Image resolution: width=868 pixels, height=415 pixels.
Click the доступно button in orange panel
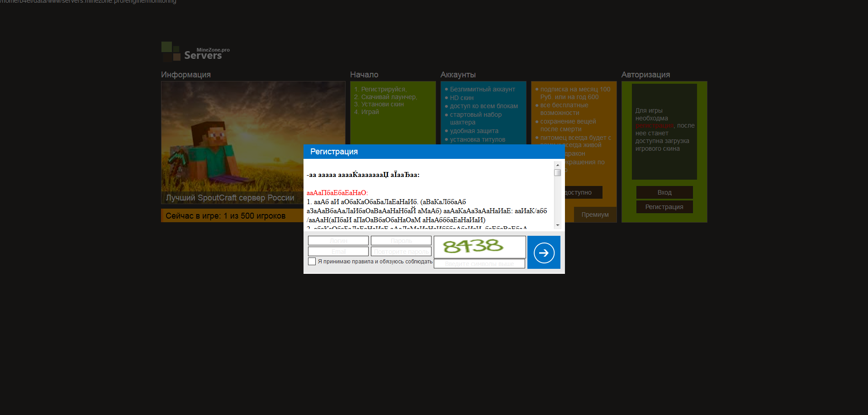[x=583, y=192]
